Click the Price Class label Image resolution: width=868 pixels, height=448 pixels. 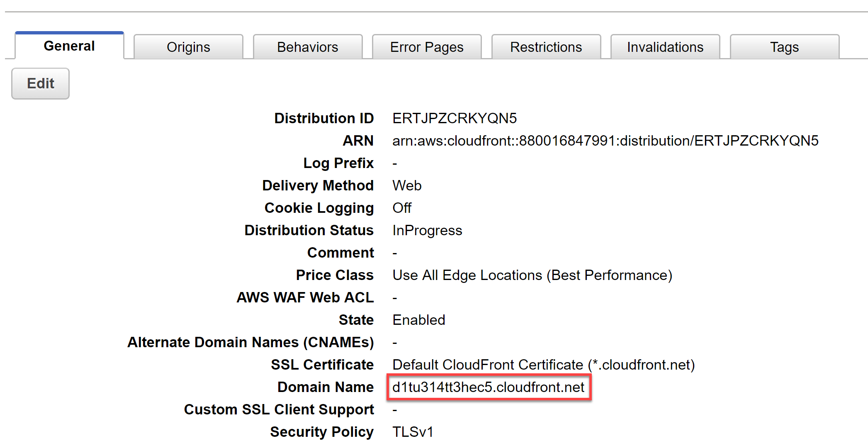(335, 275)
